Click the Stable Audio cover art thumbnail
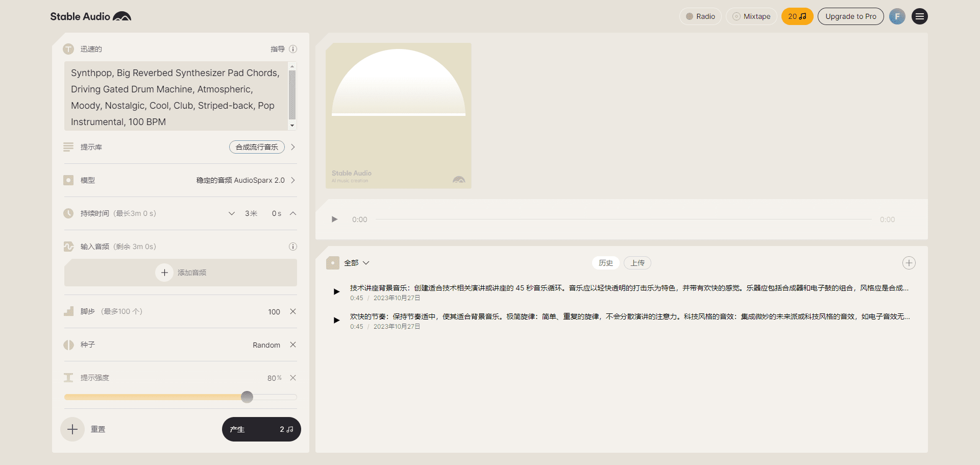 click(399, 116)
